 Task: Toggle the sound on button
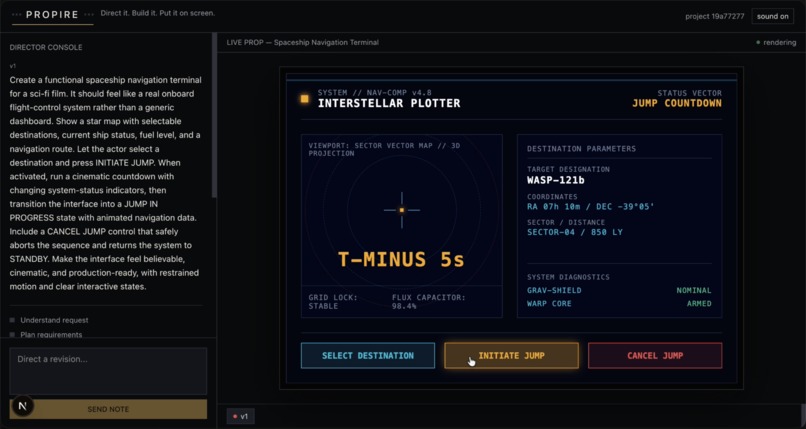(x=772, y=16)
